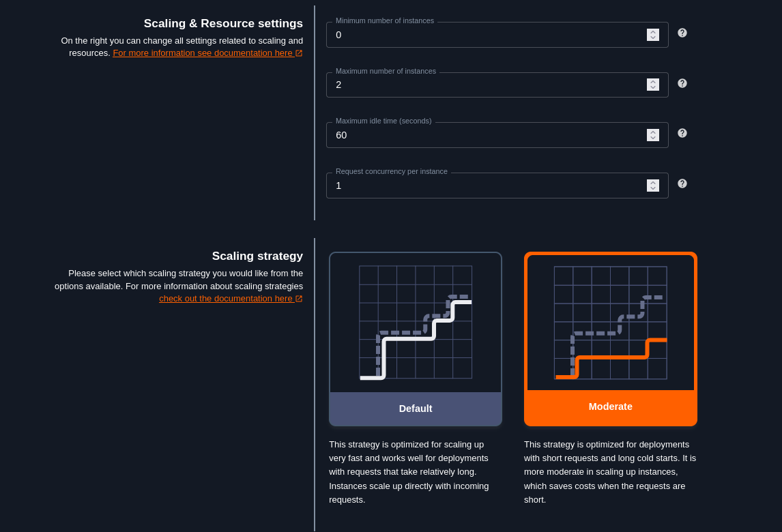The image size is (782, 532).
Task: Select the Moderate scaling strategy
Action: click(611, 407)
